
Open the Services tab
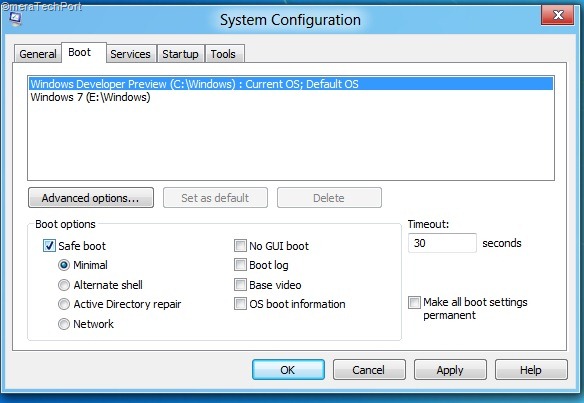[x=131, y=54]
